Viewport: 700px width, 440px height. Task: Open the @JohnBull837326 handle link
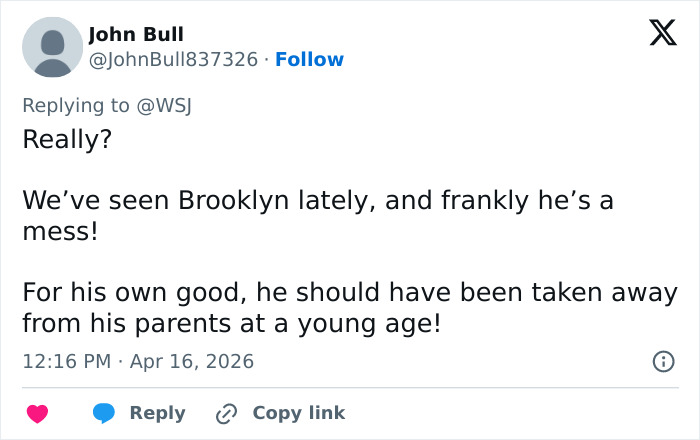pos(174,59)
